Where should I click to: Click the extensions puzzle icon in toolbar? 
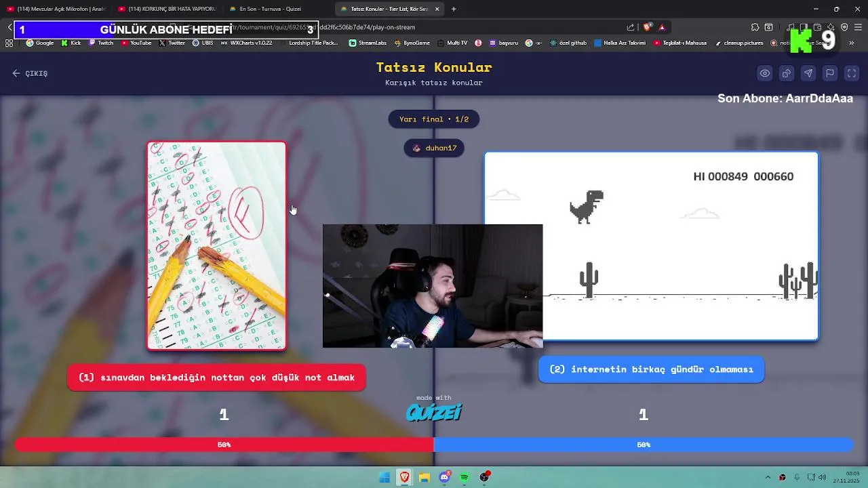pyautogui.click(x=755, y=27)
